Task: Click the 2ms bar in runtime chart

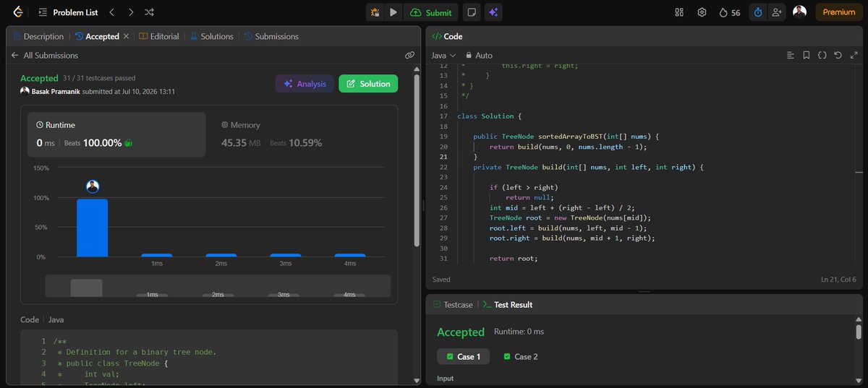Action: (221, 255)
